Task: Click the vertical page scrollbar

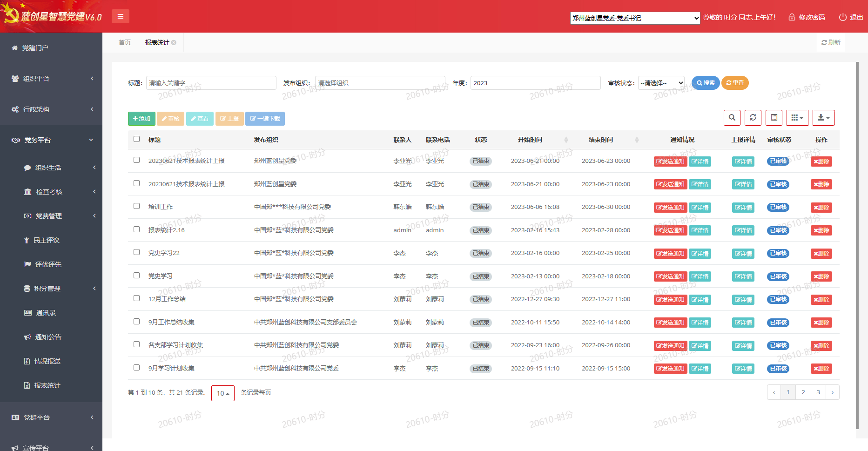Action: click(x=857, y=245)
